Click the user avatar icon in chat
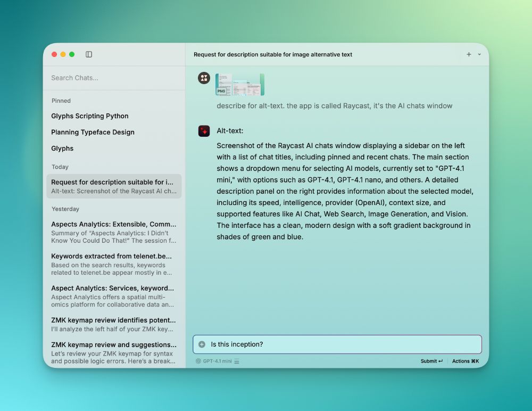This screenshot has width=532, height=411. tap(204, 78)
